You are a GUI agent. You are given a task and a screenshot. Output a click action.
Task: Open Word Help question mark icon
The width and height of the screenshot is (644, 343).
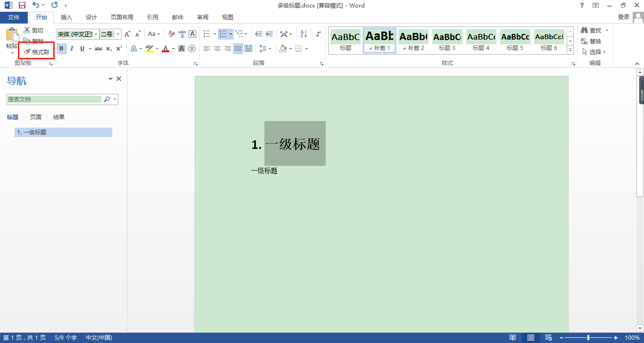(582, 5)
